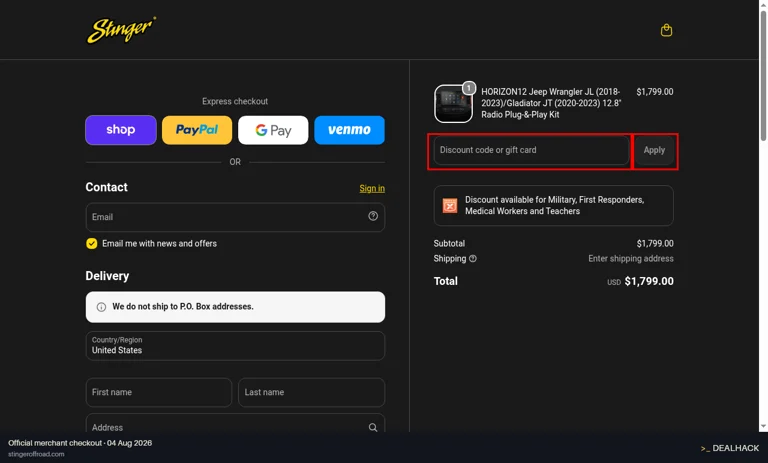
Task: Focus the Email input field
Action: [x=235, y=217]
